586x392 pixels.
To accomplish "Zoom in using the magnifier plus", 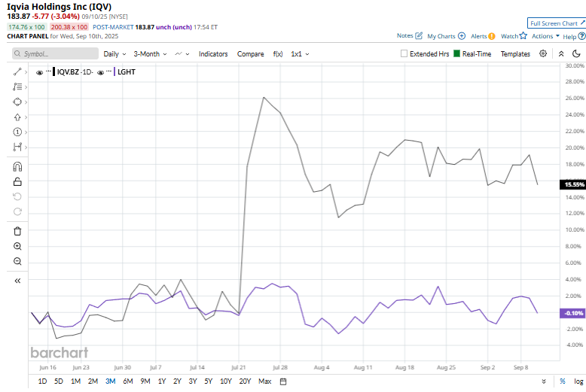I will (x=17, y=246).
